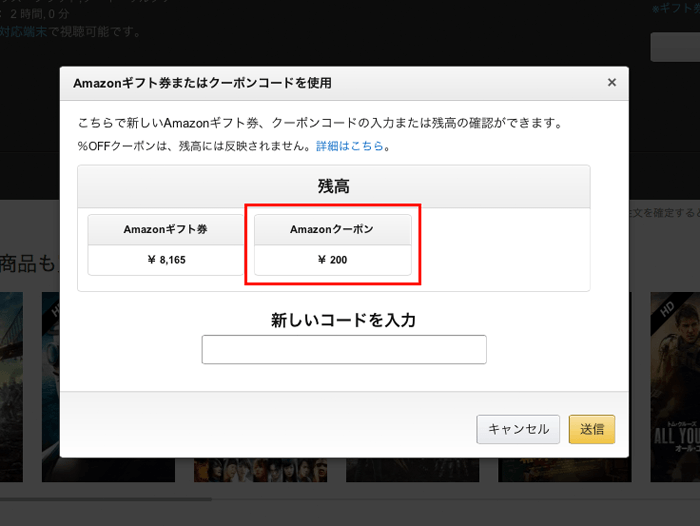Select the Amazonギフト券 balance heading
Screen dimensions: 700x526
[165, 230]
